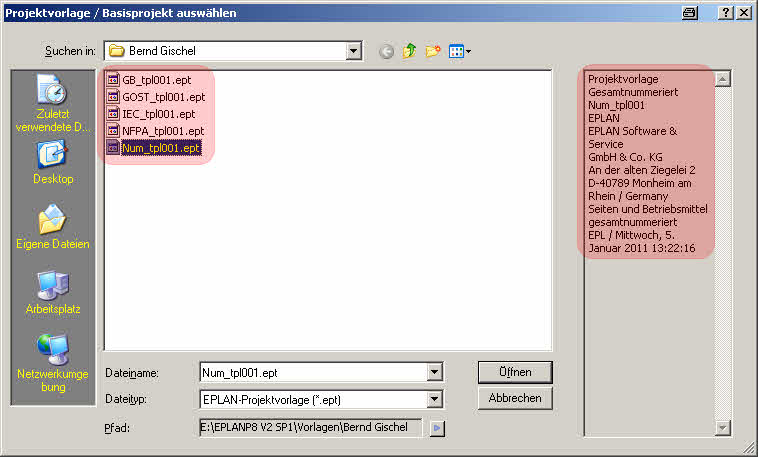Open Netzwerkumgebung shortcut
This screenshot has width=758, height=457.
(53, 363)
